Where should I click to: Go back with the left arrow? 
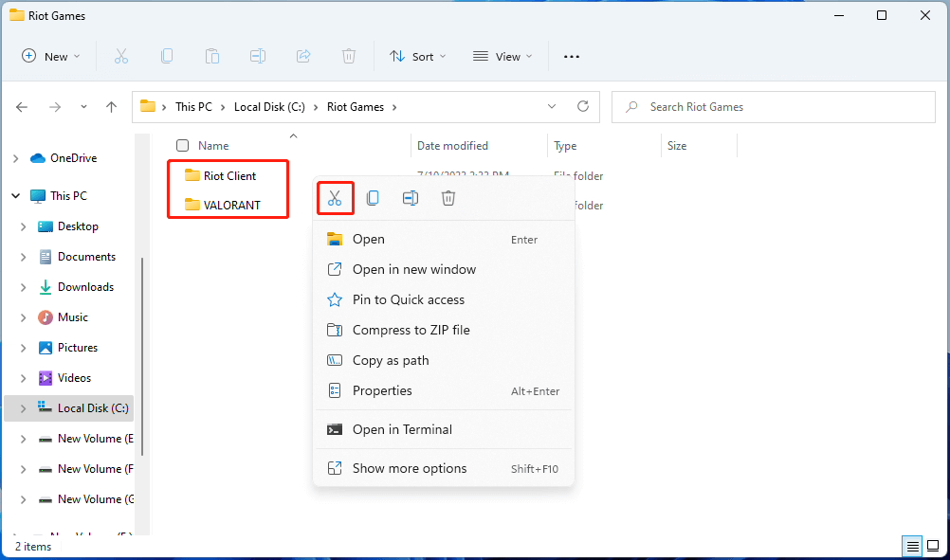[x=22, y=107]
